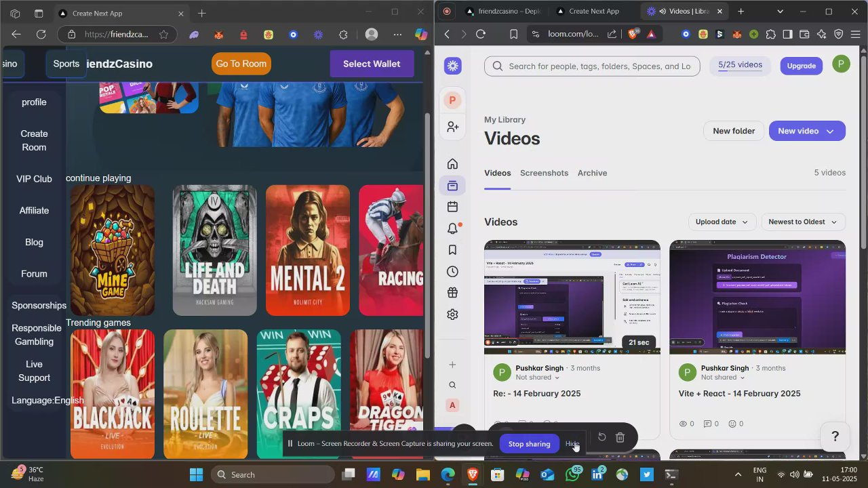Open Life and Death game thumbnail

pyautogui.click(x=215, y=250)
